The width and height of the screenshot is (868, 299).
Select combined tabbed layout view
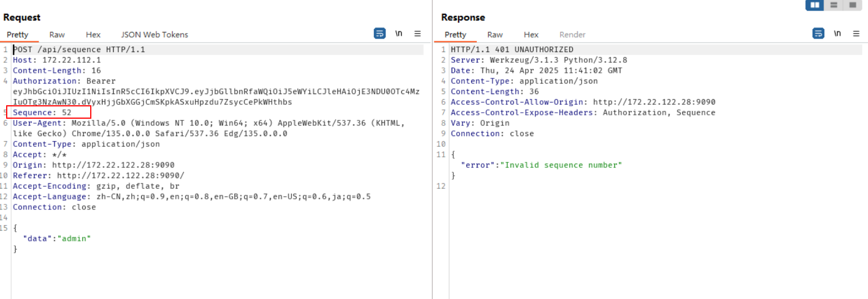click(853, 5)
